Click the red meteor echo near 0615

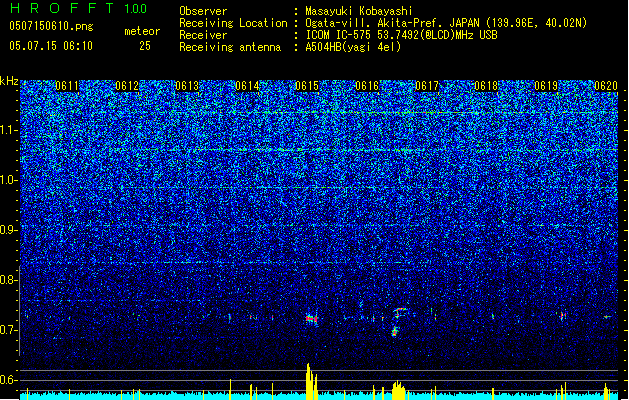pyautogui.click(x=312, y=319)
